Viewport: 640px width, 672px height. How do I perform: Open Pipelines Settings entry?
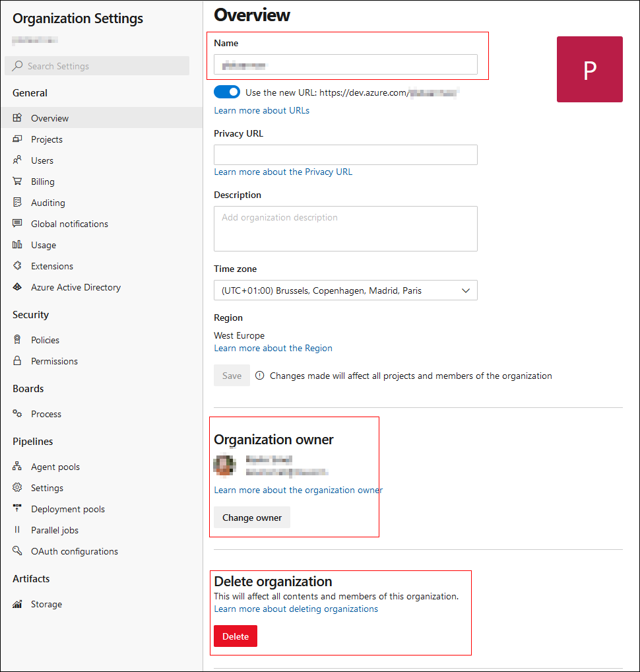point(102,488)
